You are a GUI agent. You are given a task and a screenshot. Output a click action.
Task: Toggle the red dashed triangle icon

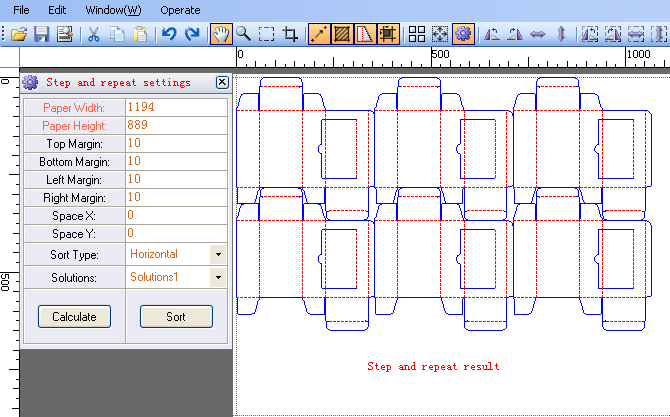point(365,34)
